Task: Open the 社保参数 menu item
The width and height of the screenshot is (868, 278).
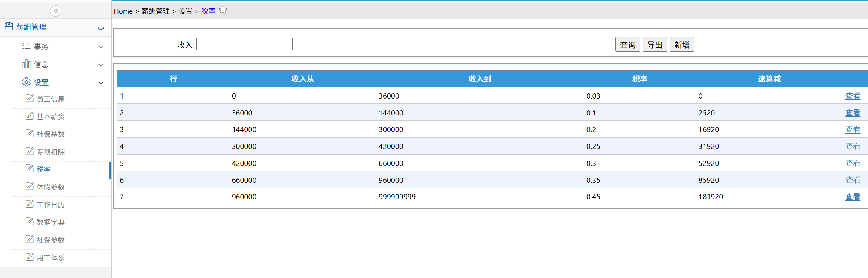Action: [50, 240]
